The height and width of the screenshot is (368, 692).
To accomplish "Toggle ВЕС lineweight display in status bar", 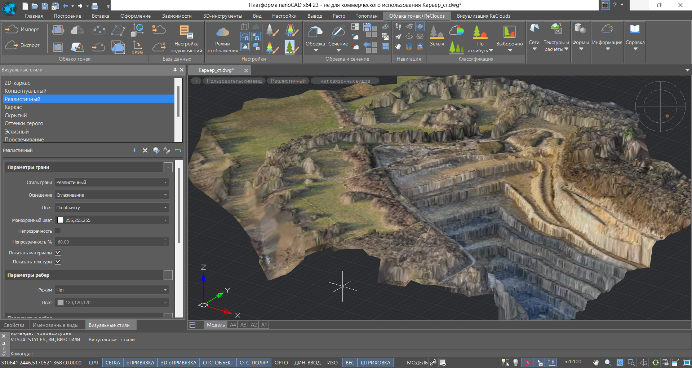I will pyautogui.click(x=349, y=362).
